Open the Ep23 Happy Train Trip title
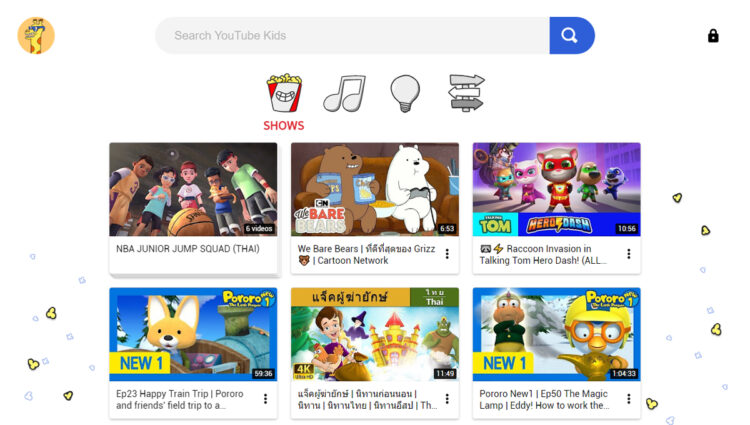 pyautogui.click(x=180, y=400)
